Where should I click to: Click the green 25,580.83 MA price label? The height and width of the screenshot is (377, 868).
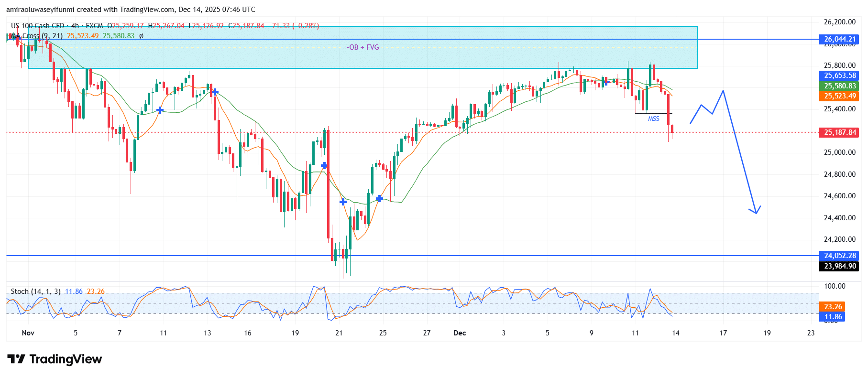coord(839,86)
